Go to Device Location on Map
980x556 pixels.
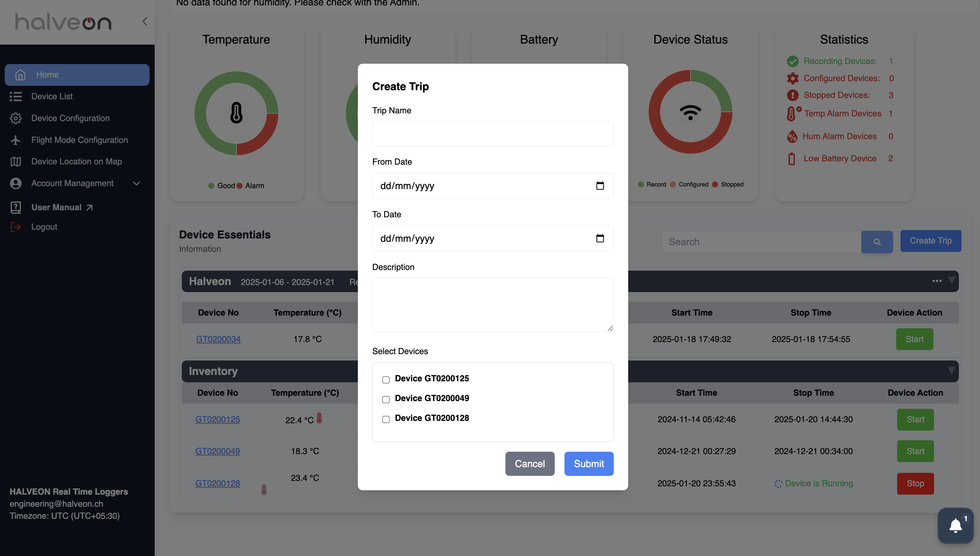(x=77, y=162)
